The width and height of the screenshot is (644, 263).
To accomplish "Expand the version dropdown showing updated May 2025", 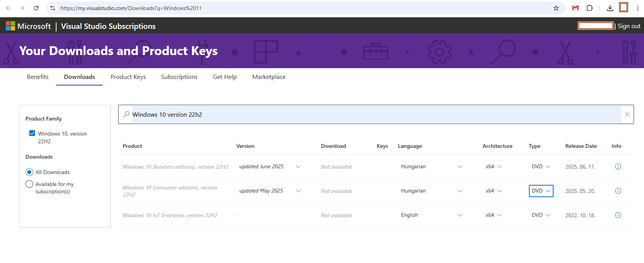I will tap(270, 191).
